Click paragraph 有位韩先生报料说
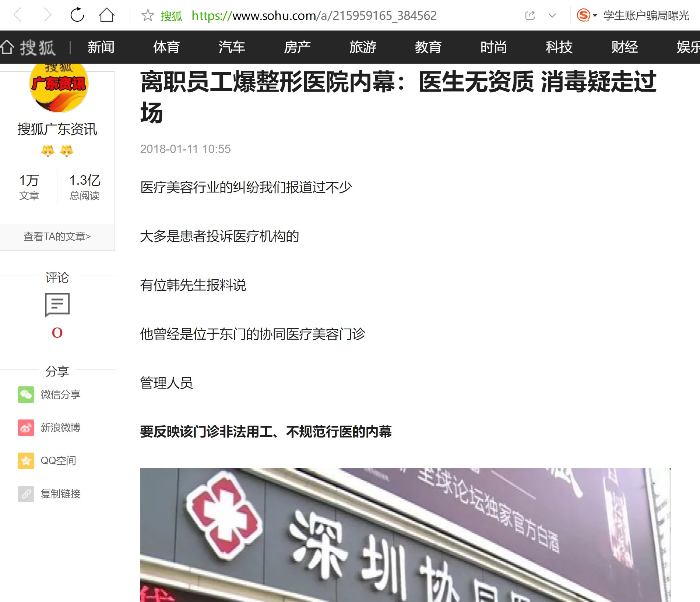Viewport: 700px width, 602px height. (x=193, y=285)
